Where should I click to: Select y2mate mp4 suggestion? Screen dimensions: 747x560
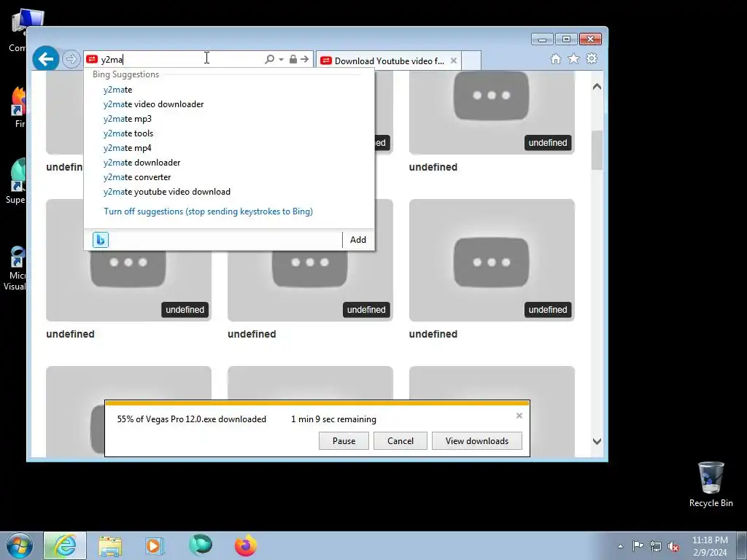(x=127, y=148)
